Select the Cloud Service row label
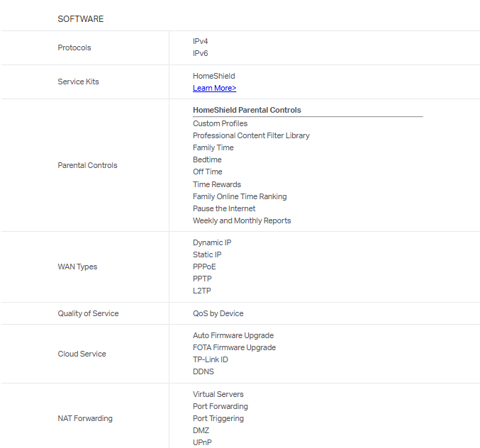The width and height of the screenshot is (480, 448). pos(82,354)
